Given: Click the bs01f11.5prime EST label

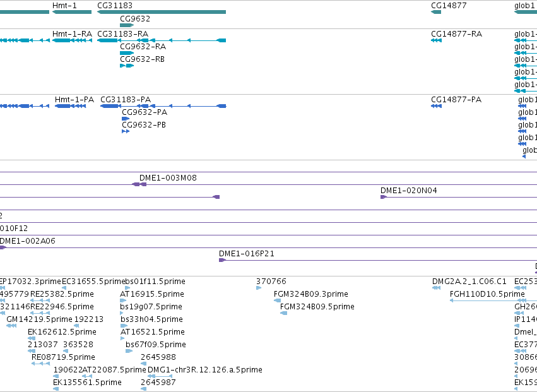Looking at the screenshot, I should pyautogui.click(x=155, y=282).
